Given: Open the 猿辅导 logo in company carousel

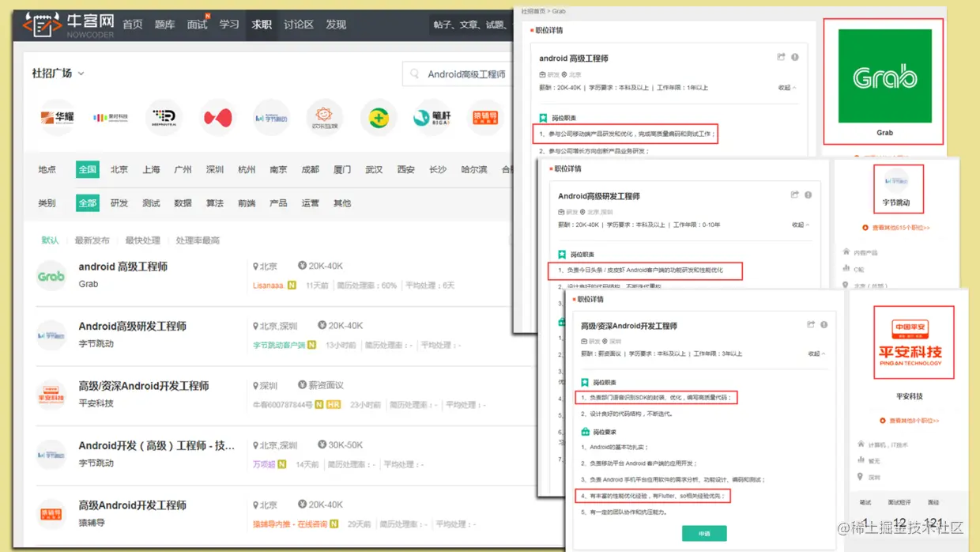Looking at the screenshot, I should (485, 118).
